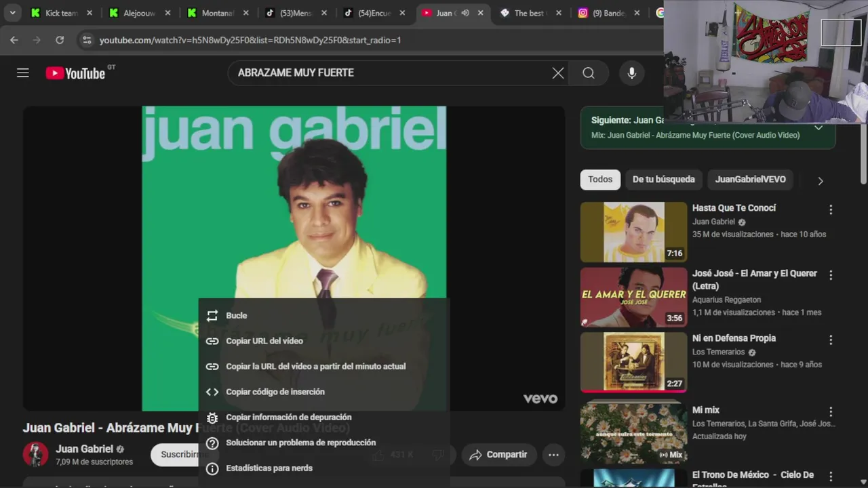Click browser forward arrow
The width and height of the screenshot is (868, 488).
point(37,40)
